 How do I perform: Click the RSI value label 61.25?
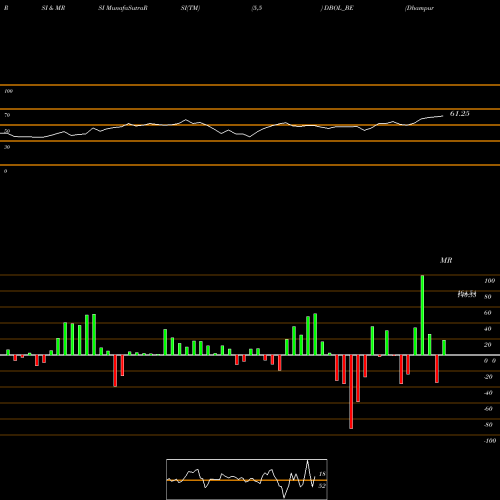[459, 114]
